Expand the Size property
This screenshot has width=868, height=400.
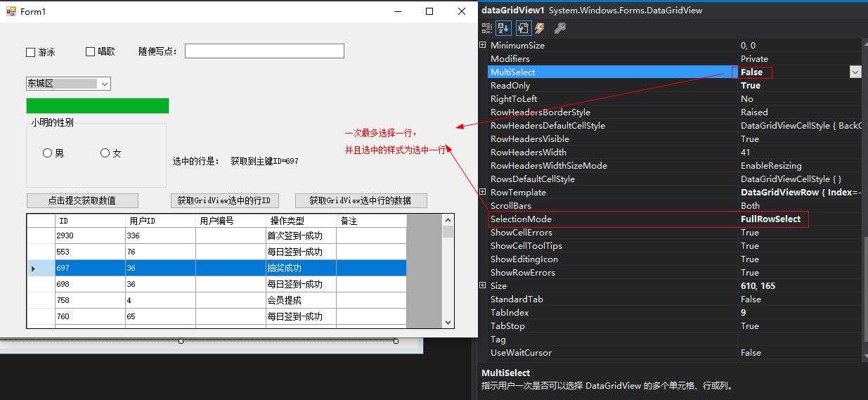click(x=482, y=285)
